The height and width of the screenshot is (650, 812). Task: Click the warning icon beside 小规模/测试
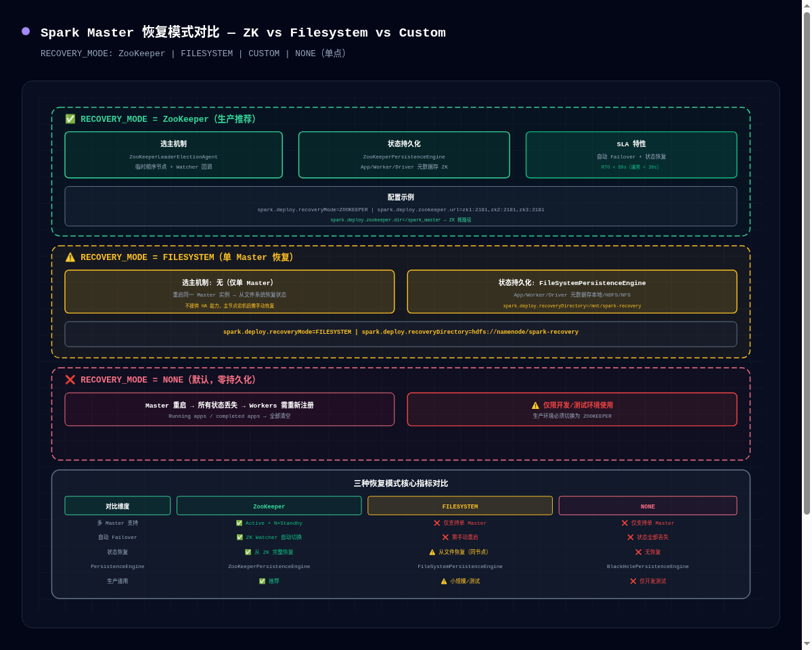444,582
